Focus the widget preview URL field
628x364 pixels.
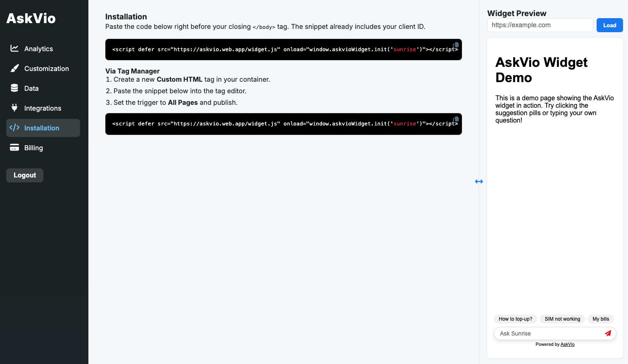[540, 25]
